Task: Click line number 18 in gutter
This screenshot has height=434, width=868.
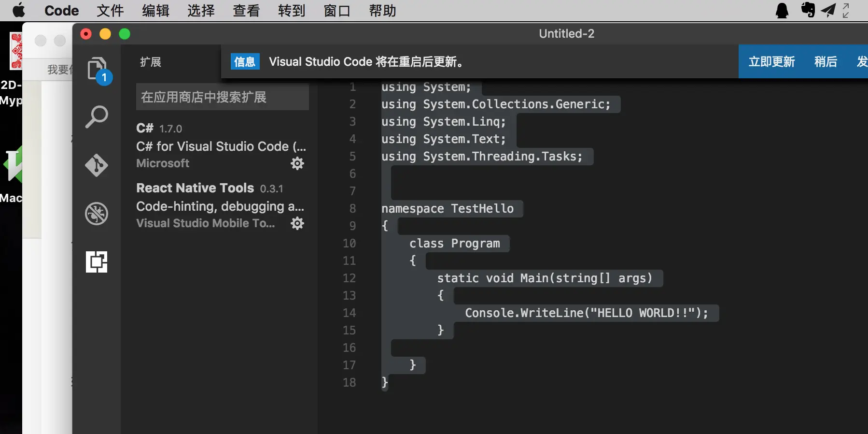Action: (x=350, y=383)
